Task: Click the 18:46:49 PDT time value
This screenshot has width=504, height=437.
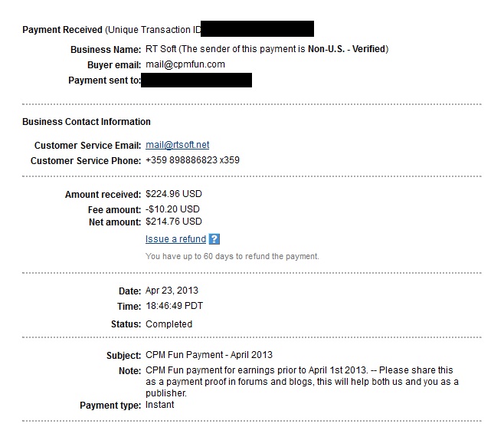Action: click(x=174, y=306)
